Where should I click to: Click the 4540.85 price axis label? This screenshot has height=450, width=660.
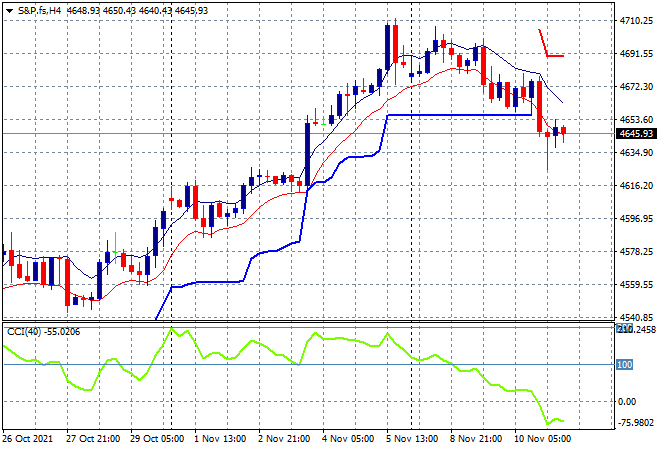(636, 317)
